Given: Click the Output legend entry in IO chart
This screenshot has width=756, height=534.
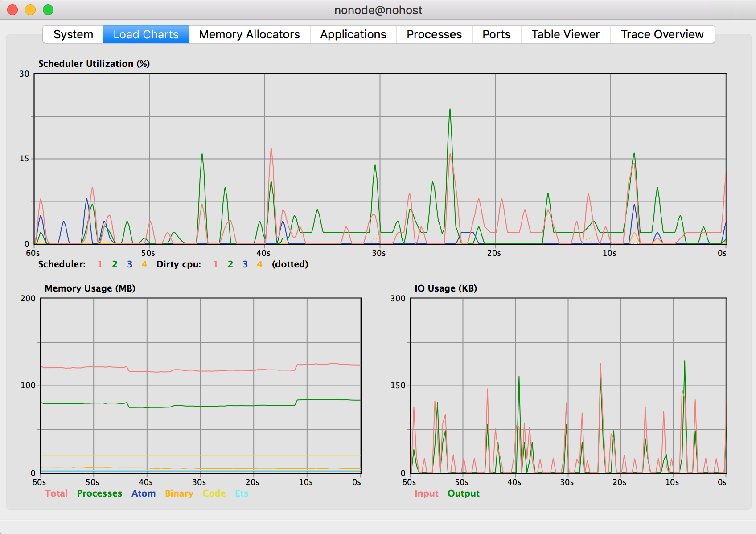Looking at the screenshot, I should (x=464, y=493).
